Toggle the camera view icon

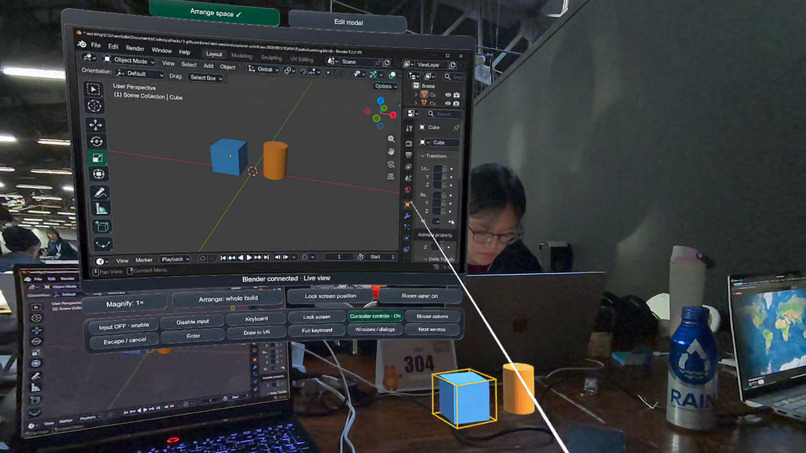click(391, 164)
